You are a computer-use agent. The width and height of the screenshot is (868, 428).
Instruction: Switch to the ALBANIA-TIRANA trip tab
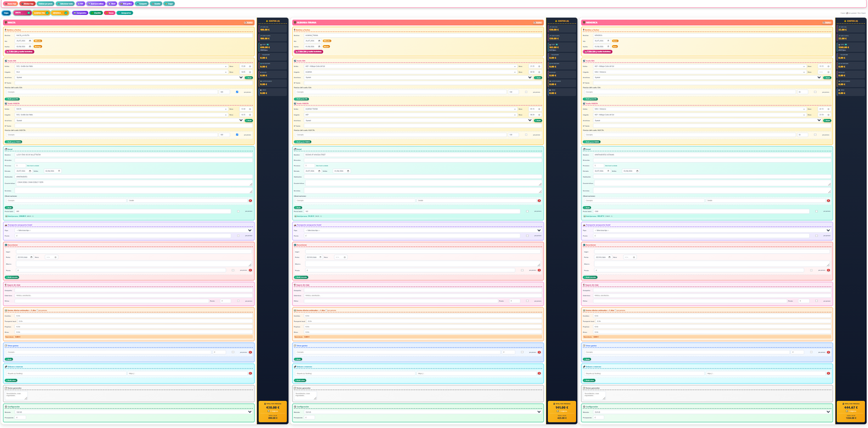click(x=40, y=13)
